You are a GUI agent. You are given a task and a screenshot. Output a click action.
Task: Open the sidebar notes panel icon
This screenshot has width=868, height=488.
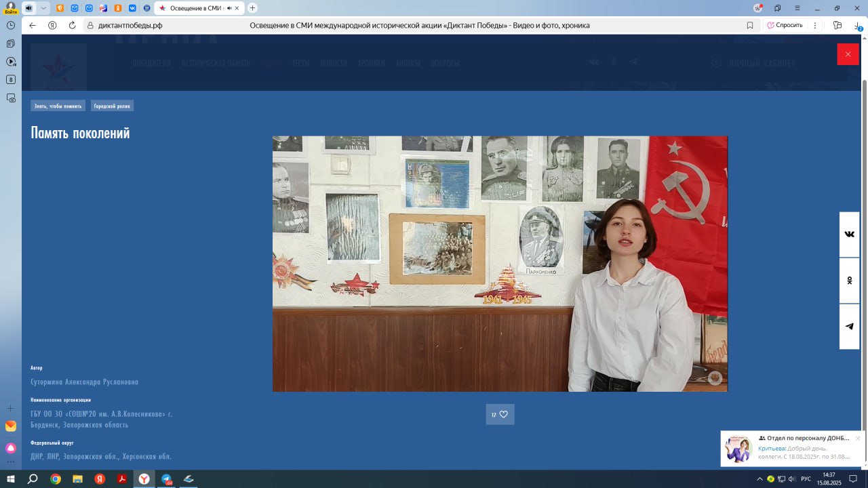(11, 43)
